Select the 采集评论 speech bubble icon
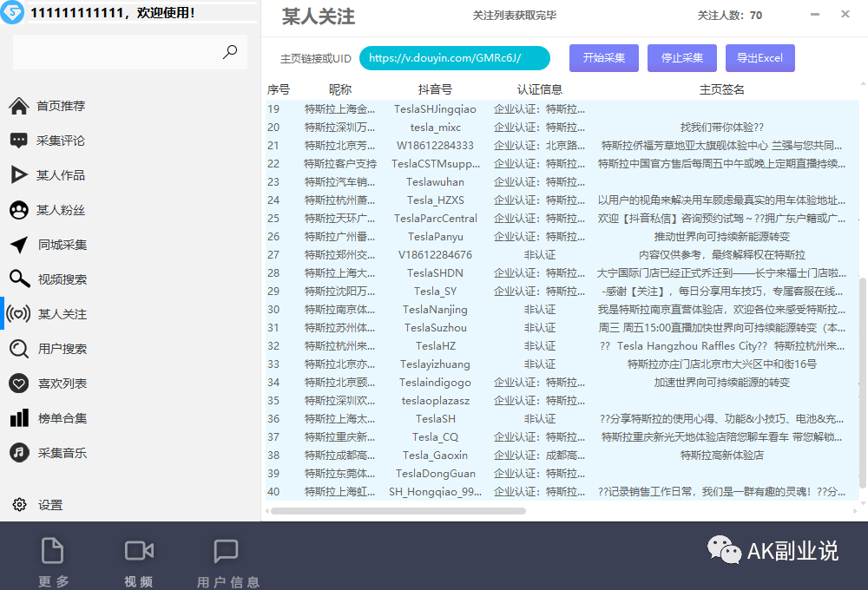This screenshot has width=868, height=590. 19,141
